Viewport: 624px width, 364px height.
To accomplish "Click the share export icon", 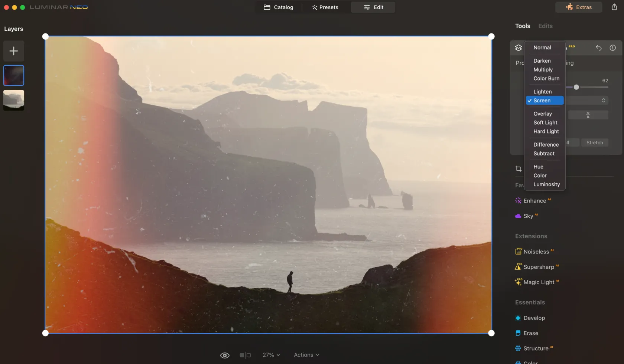I will pos(614,7).
